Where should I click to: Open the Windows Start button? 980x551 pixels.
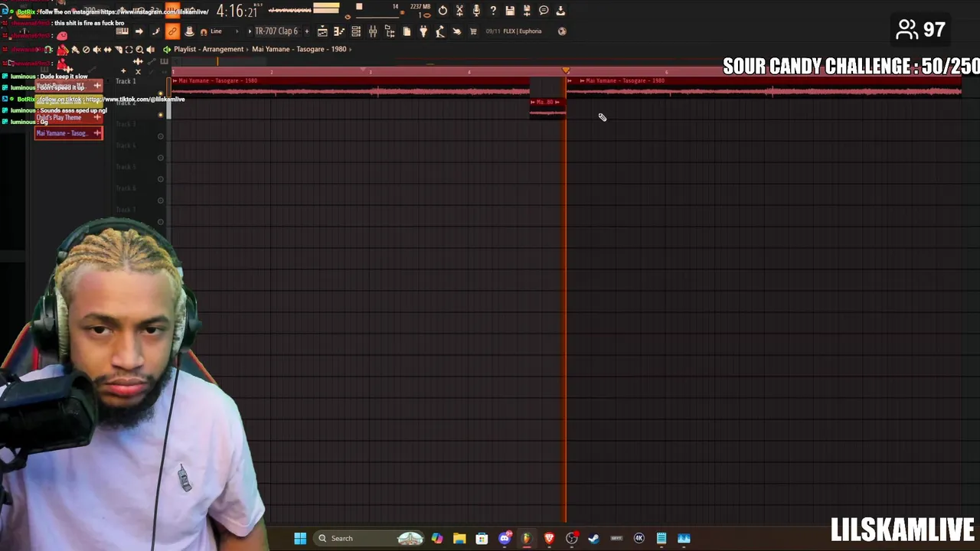click(300, 538)
